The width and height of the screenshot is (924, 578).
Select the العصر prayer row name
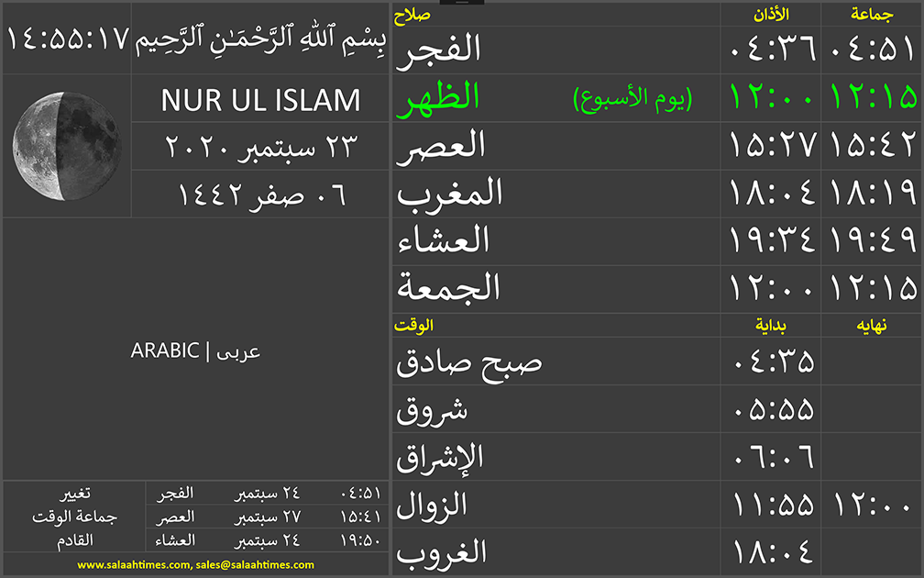click(x=441, y=147)
